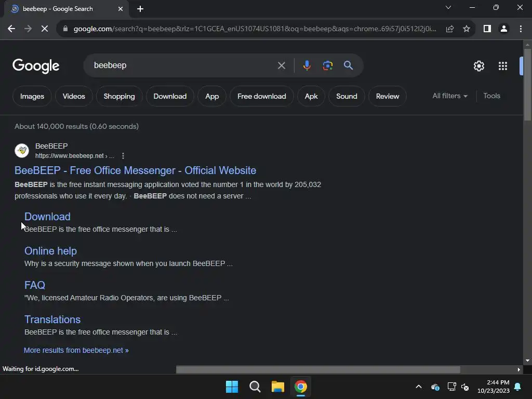Screen dimensions: 532x399
Task: Bookmark this page with the star icon
Action: [467, 29]
